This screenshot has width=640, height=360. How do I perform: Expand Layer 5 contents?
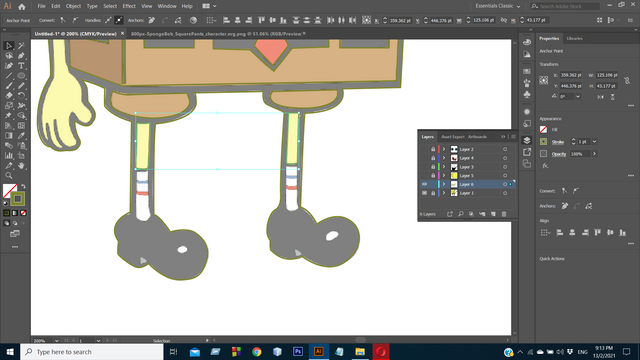444,176
